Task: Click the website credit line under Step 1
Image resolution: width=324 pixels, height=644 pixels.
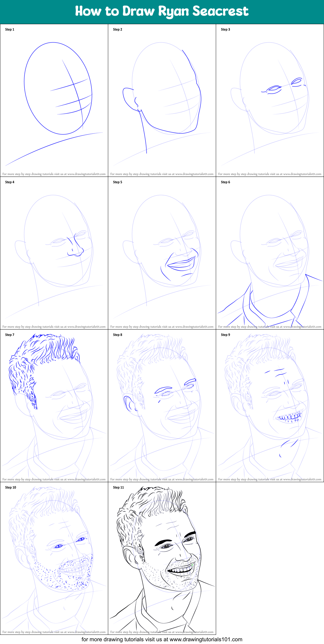Action: (x=54, y=174)
